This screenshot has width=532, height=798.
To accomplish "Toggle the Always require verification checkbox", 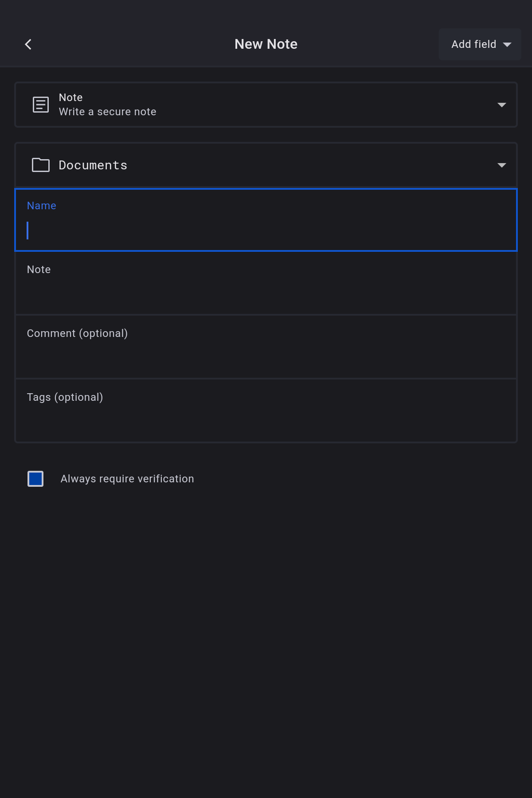I will [35, 479].
